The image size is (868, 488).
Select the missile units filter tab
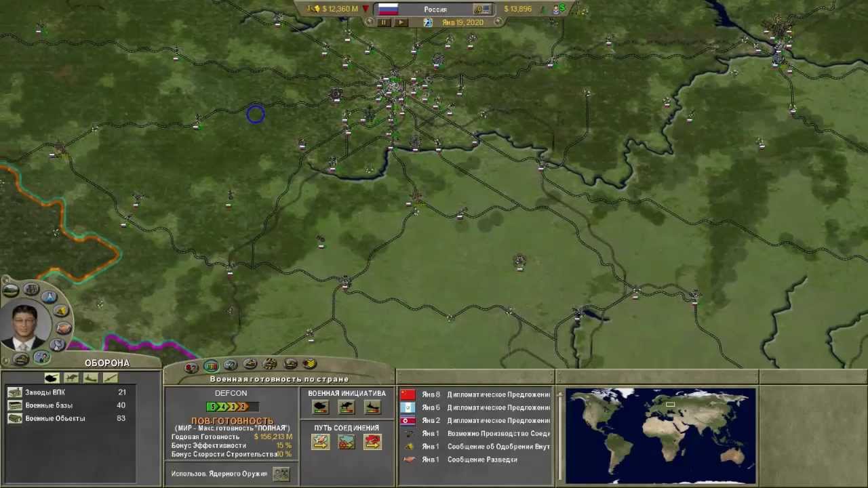110,378
